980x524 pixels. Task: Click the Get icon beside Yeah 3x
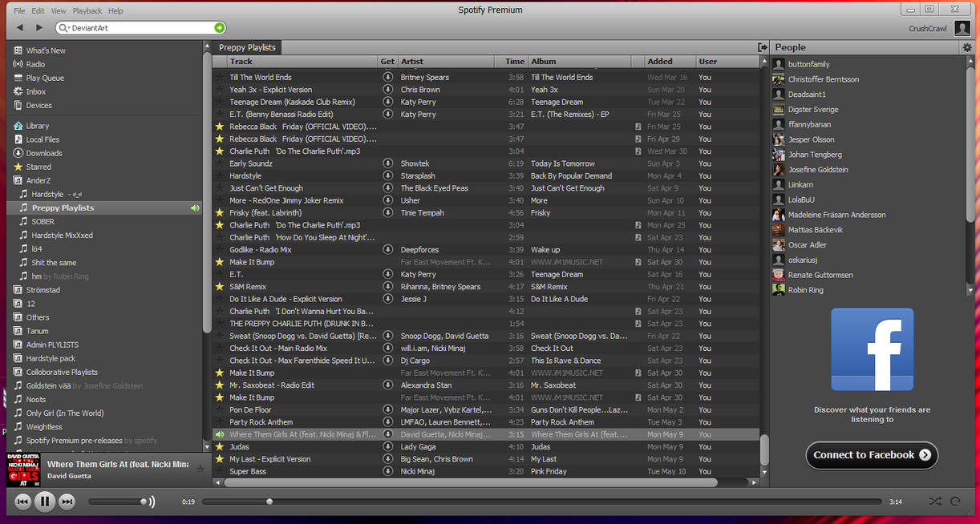click(x=387, y=89)
